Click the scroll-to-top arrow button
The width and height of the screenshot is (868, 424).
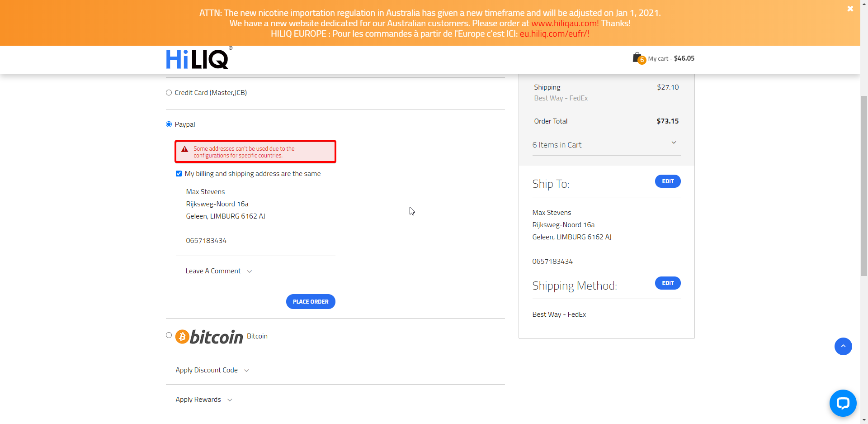[843, 346]
